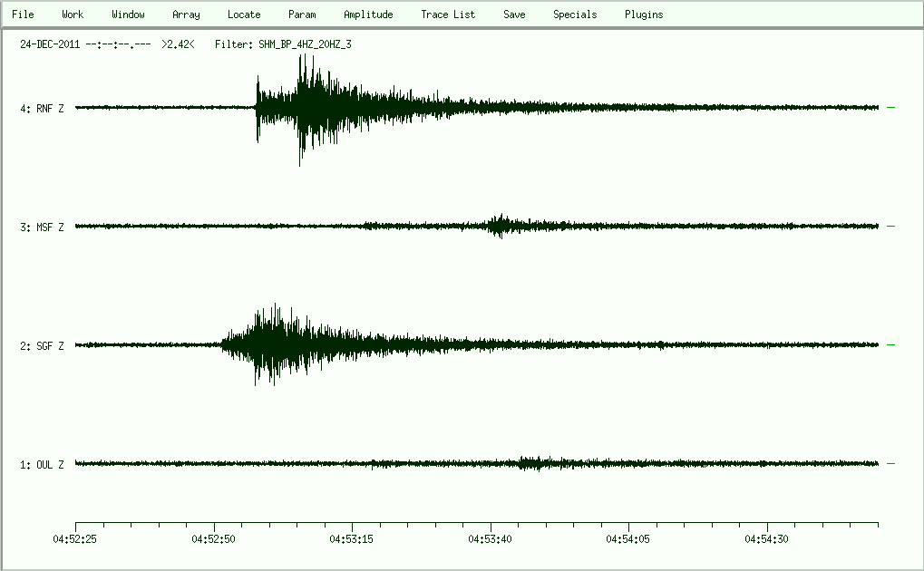Click the 04:53:15 time axis label

[x=353, y=538]
